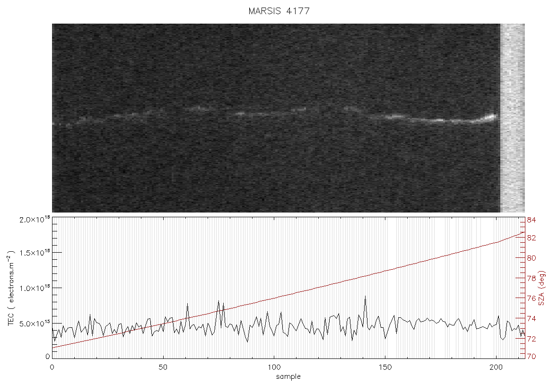The height and width of the screenshot is (392, 558).
Task: Click the x-axis tick label 150
Action: pyautogui.click(x=385, y=367)
